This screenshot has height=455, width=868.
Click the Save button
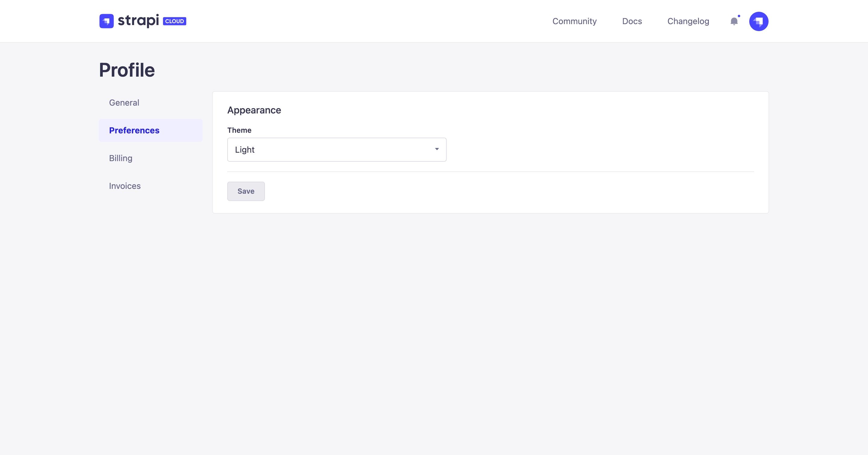246,191
